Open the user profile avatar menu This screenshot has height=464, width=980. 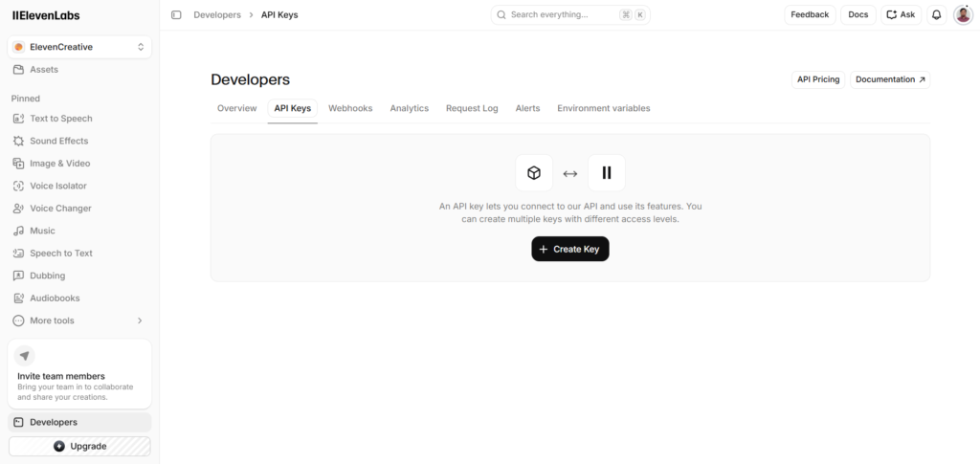(963, 15)
